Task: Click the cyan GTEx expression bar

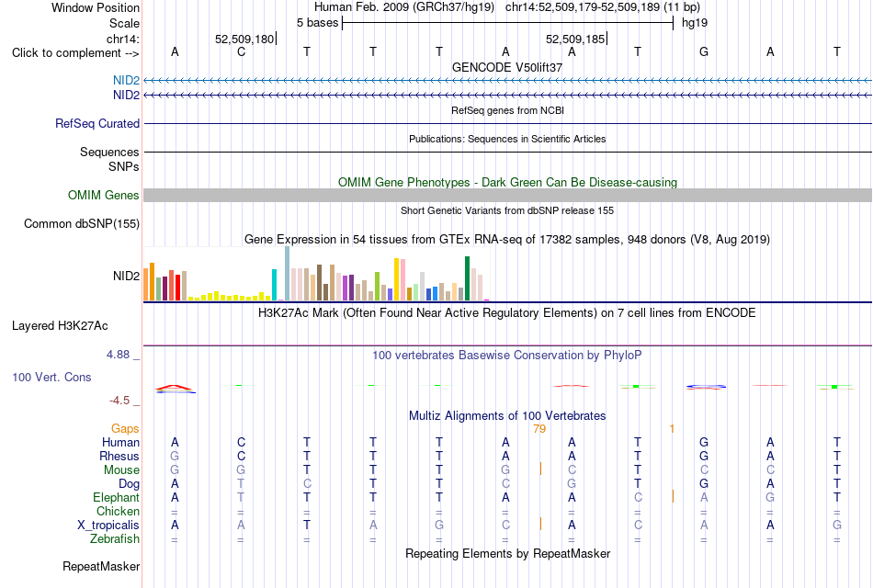Action: (275, 285)
